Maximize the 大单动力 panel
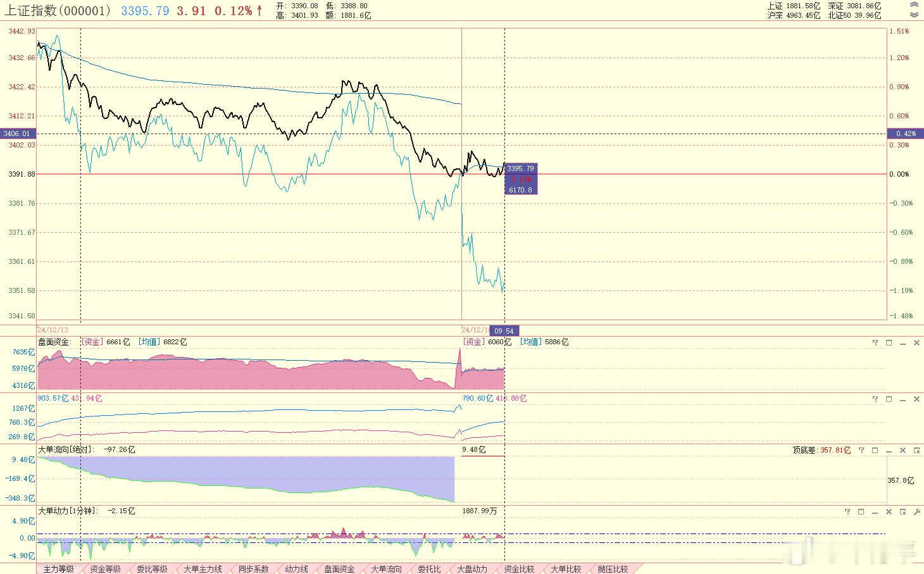This screenshot has width=924, height=574. [x=861, y=511]
